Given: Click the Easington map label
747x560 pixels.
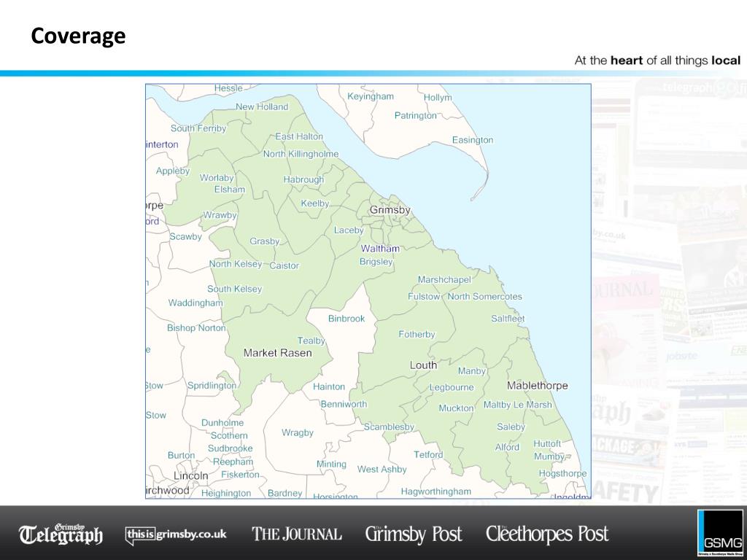Looking at the screenshot, I should point(473,141).
